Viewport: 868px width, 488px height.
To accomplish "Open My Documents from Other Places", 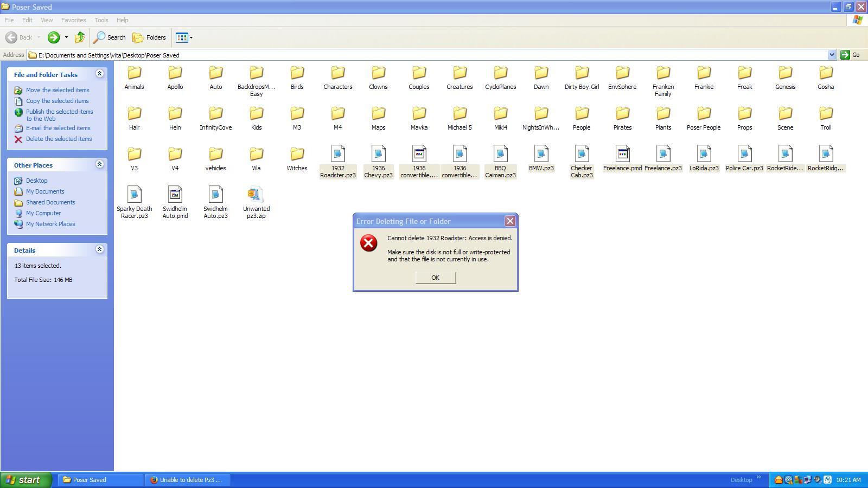I will pos(45,191).
